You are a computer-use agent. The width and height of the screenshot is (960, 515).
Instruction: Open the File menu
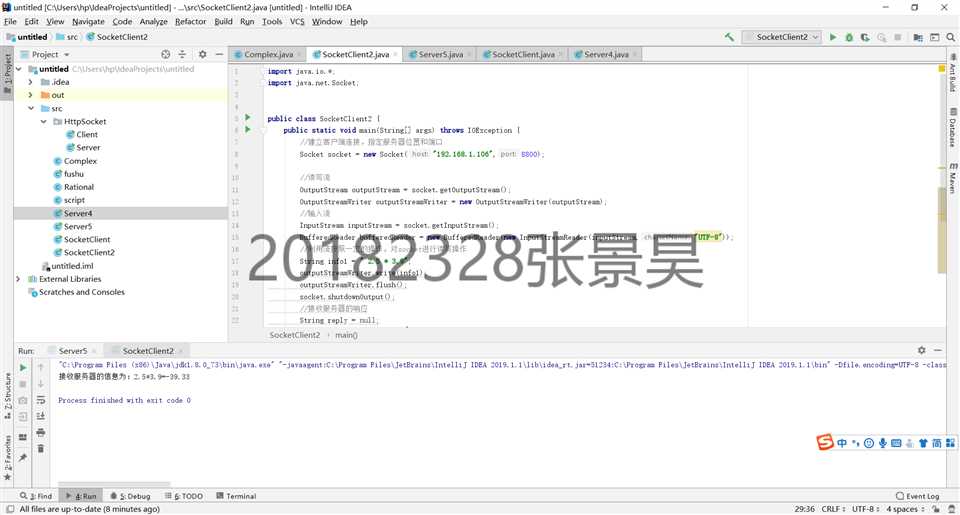point(10,21)
